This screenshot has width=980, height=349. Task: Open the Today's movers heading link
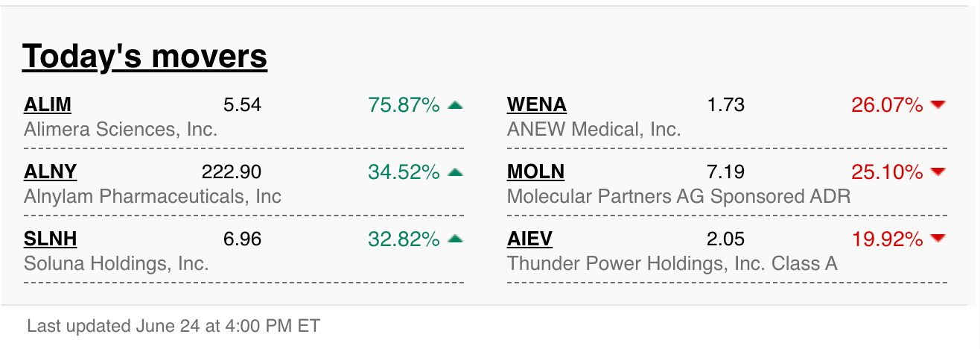[x=144, y=56]
